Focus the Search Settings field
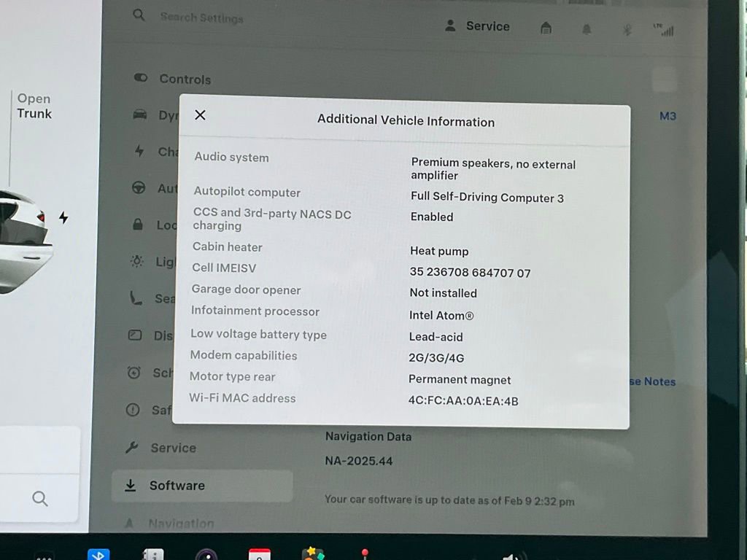 click(x=201, y=17)
